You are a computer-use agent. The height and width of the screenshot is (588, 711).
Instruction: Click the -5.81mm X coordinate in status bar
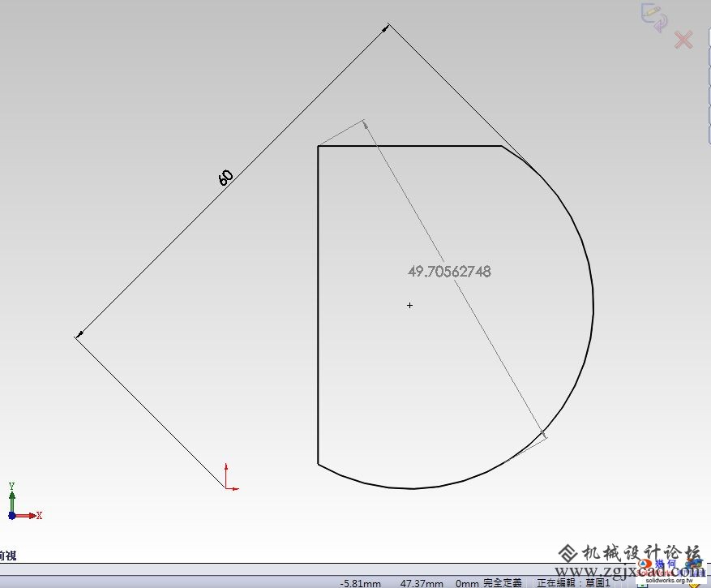[x=360, y=583]
